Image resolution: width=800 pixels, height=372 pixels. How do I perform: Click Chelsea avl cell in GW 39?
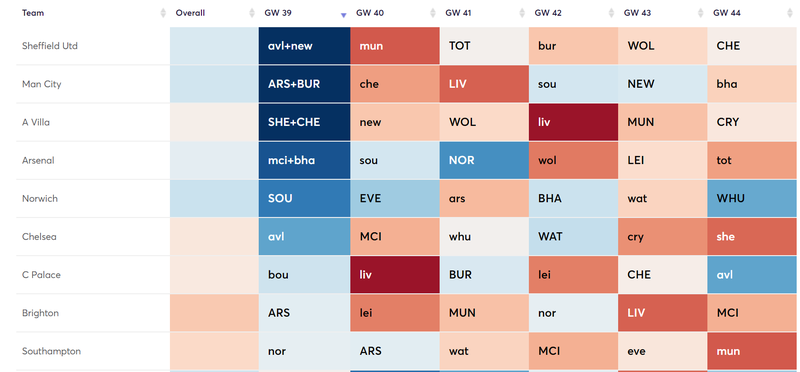click(x=304, y=237)
